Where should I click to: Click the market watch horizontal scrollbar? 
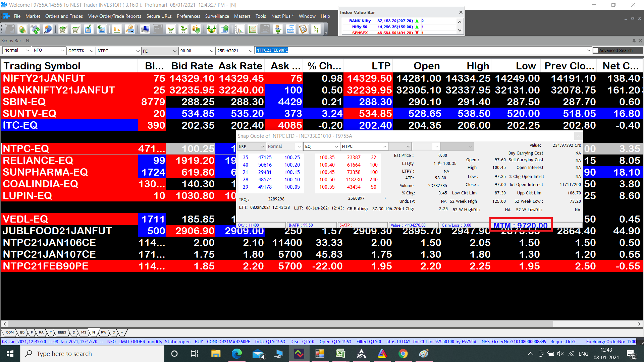pyautogui.click(x=280, y=324)
